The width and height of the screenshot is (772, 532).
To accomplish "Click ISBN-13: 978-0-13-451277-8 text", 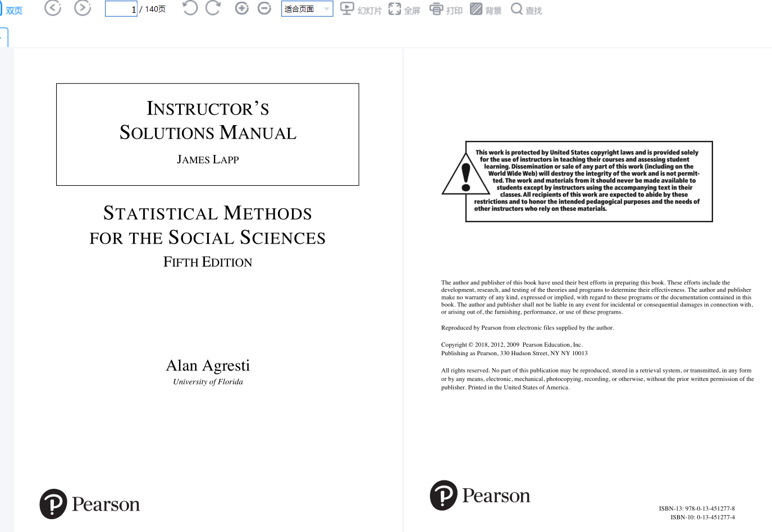I will point(697,508).
